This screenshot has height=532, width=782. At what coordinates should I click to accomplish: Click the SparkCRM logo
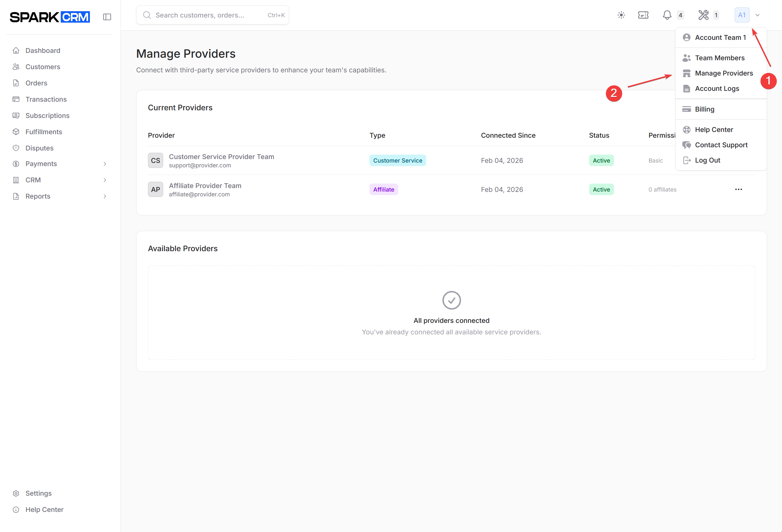50,17
